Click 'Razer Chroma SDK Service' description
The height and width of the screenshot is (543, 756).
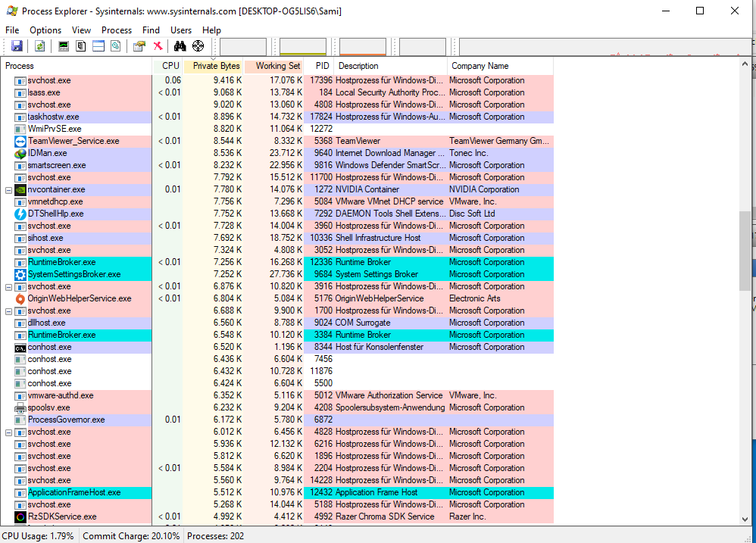coord(385,517)
